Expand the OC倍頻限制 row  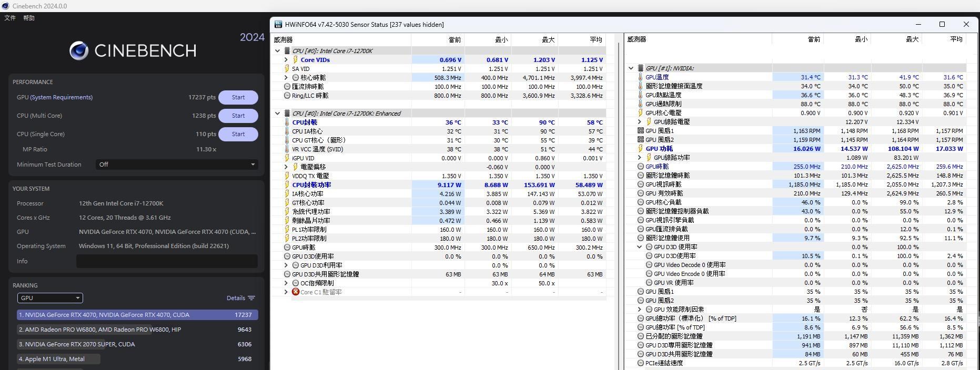pyautogui.click(x=286, y=283)
